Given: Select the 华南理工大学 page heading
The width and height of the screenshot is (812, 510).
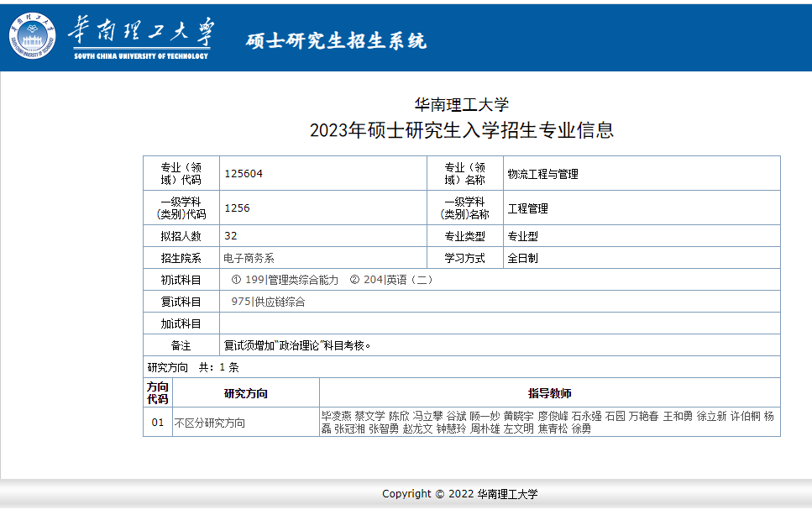Looking at the screenshot, I should pyautogui.click(x=461, y=105).
